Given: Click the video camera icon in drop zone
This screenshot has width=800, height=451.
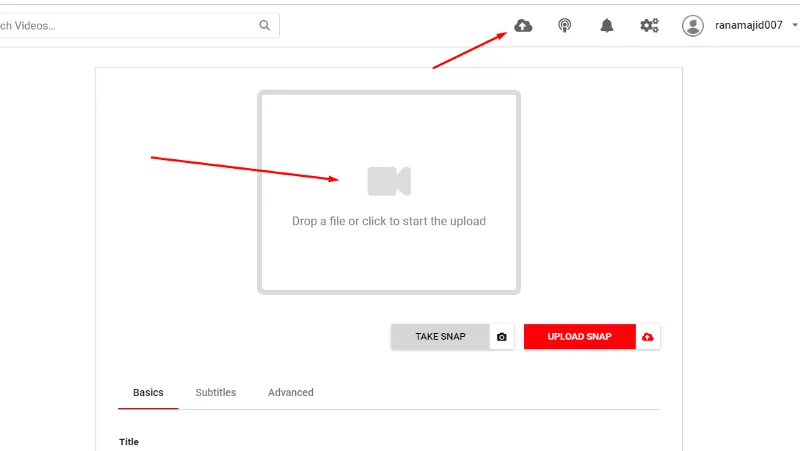Looking at the screenshot, I should [x=389, y=181].
